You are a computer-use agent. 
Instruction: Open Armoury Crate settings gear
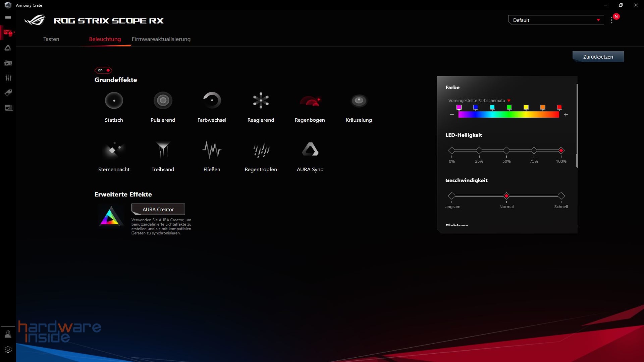8,349
